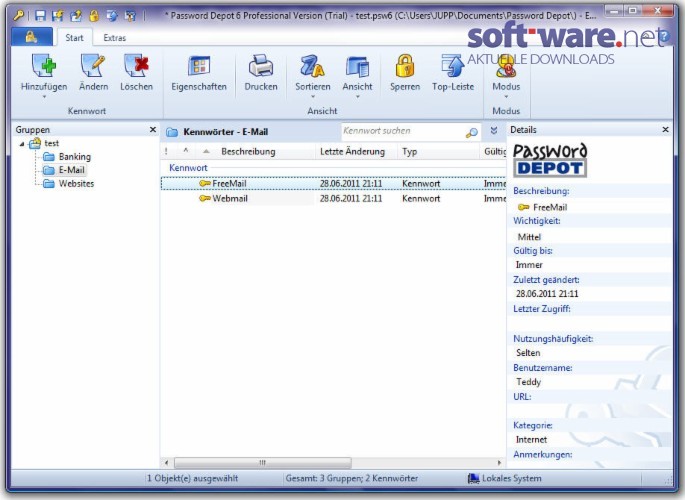The image size is (685, 500).
Task: Close the Details panel
Action: coord(665,130)
